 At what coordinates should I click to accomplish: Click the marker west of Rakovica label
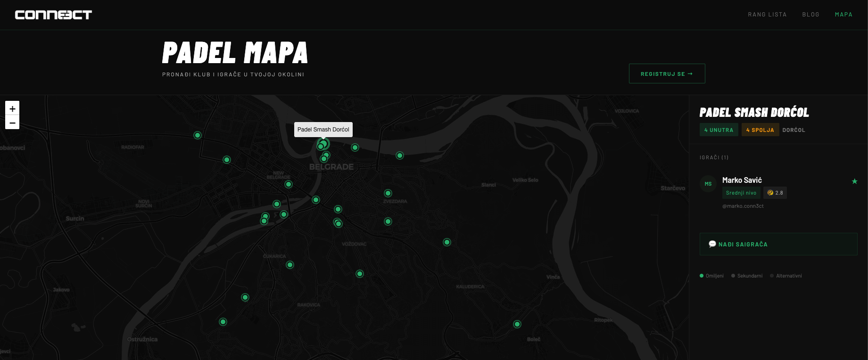pyautogui.click(x=245, y=297)
